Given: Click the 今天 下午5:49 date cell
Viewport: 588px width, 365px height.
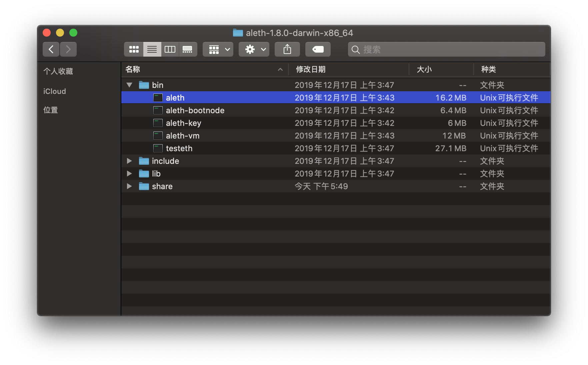Looking at the screenshot, I should click(321, 186).
